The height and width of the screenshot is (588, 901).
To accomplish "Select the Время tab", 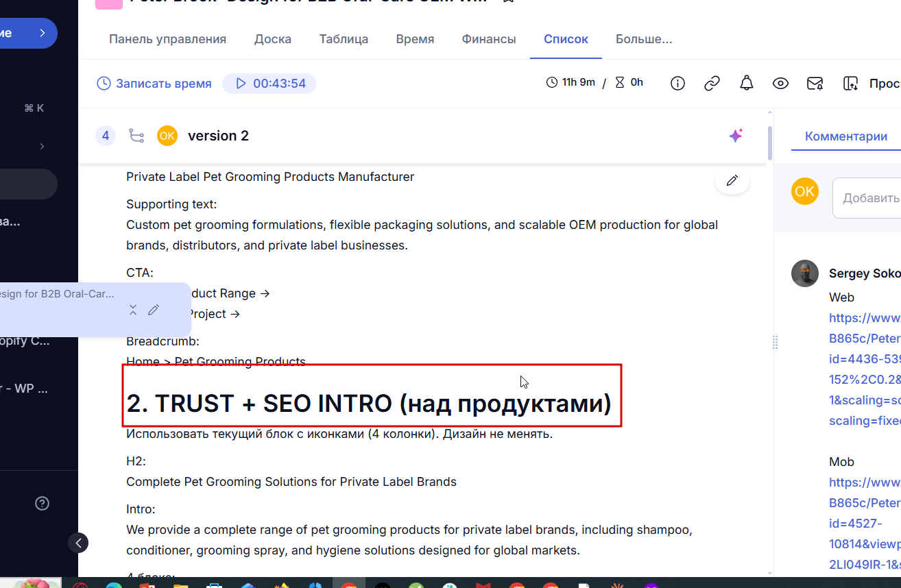I will click(x=415, y=39).
